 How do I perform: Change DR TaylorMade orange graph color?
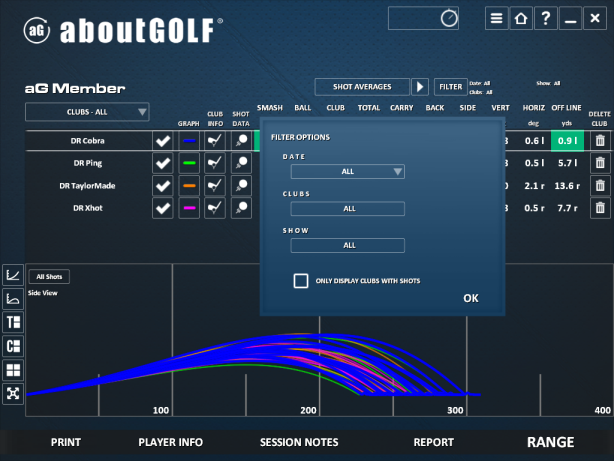[x=189, y=186]
